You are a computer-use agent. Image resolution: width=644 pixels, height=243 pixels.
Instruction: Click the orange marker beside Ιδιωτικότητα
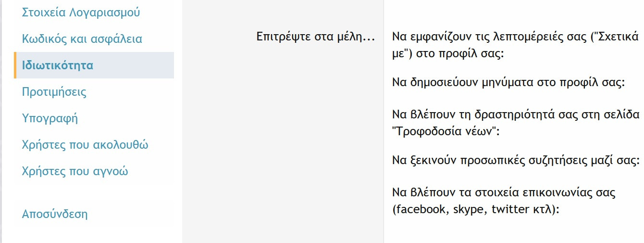(15, 65)
